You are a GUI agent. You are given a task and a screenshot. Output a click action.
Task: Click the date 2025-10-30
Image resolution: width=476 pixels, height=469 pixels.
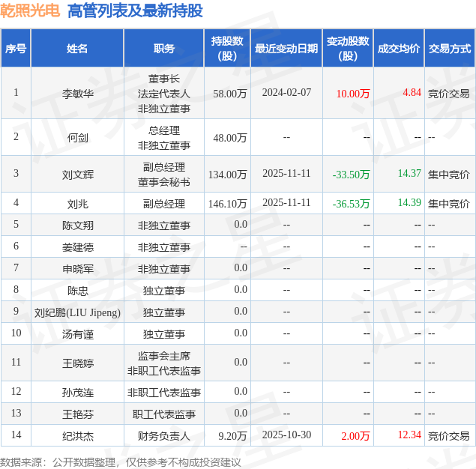pyautogui.click(x=286, y=435)
